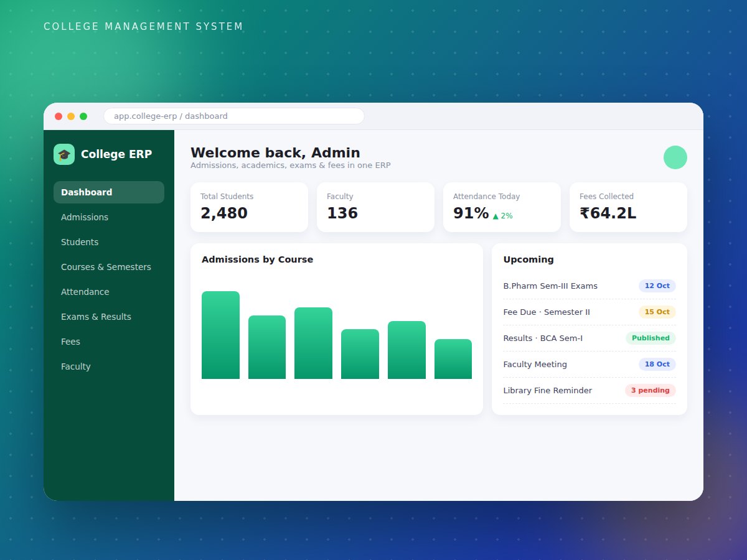Click the shortest bar in Admissions chart
747x560 pixels.
tap(453, 359)
